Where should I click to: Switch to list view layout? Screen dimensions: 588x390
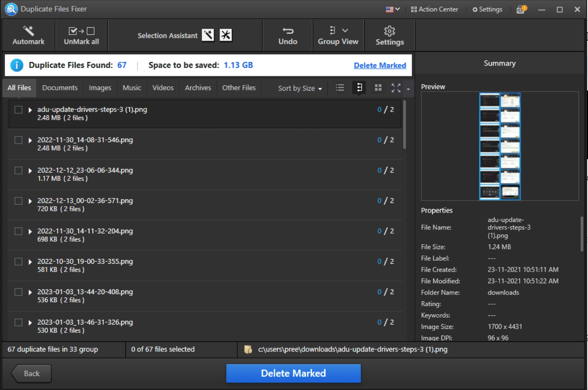click(x=340, y=87)
